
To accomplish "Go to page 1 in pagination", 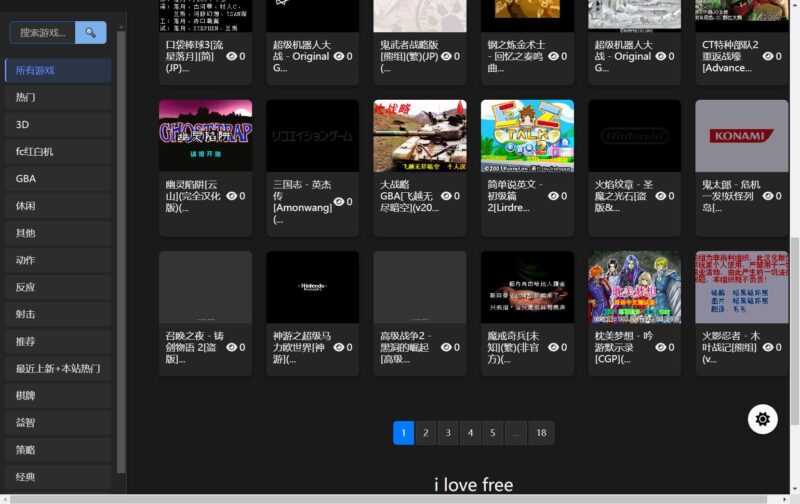I will tap(404, 433).
